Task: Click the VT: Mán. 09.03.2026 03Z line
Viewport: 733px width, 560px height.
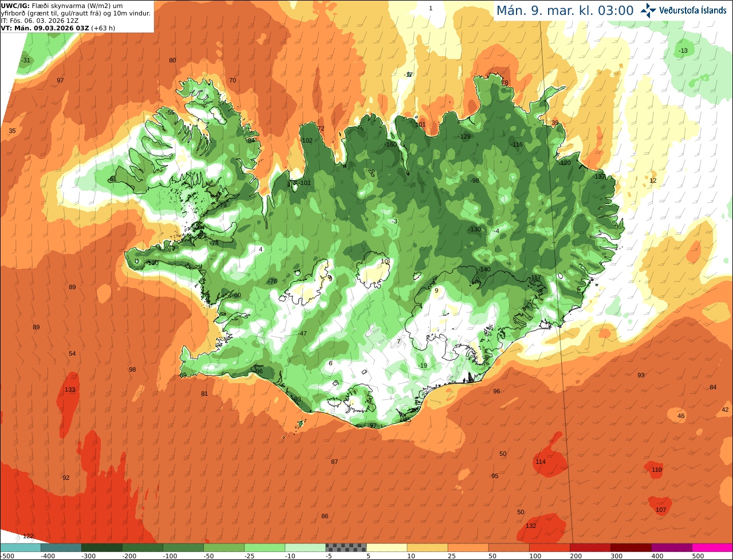Action: coord(58,27)
